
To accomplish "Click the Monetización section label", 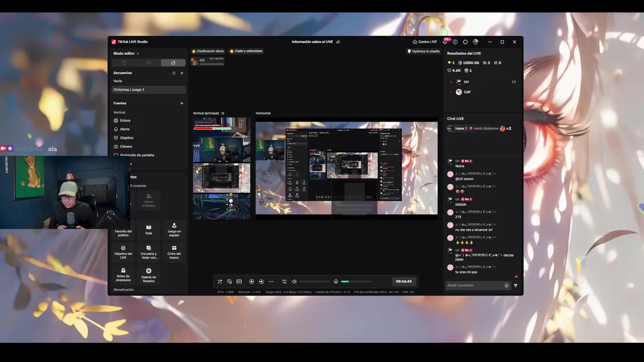I will [x=123, y=290].
